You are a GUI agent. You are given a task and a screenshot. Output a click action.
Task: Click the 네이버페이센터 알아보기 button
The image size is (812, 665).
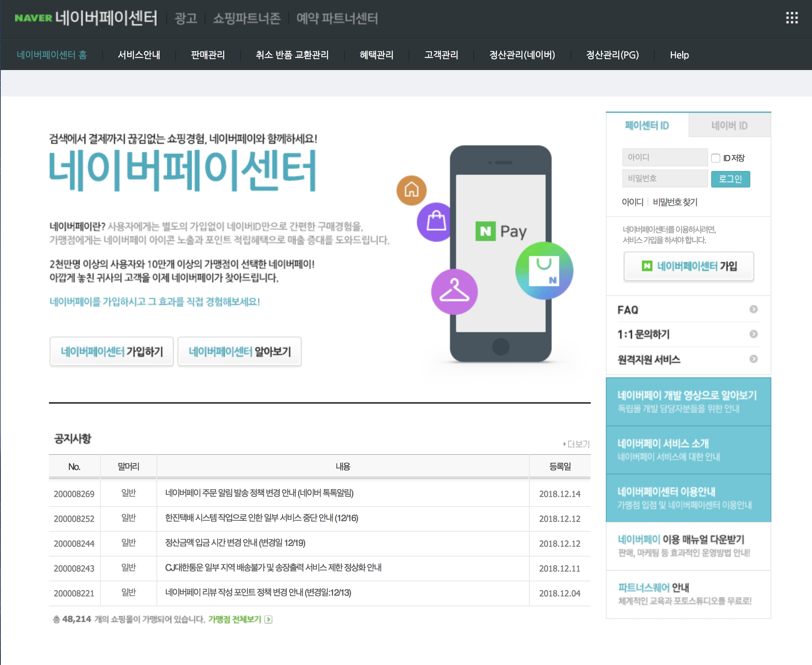coord(240,351)
